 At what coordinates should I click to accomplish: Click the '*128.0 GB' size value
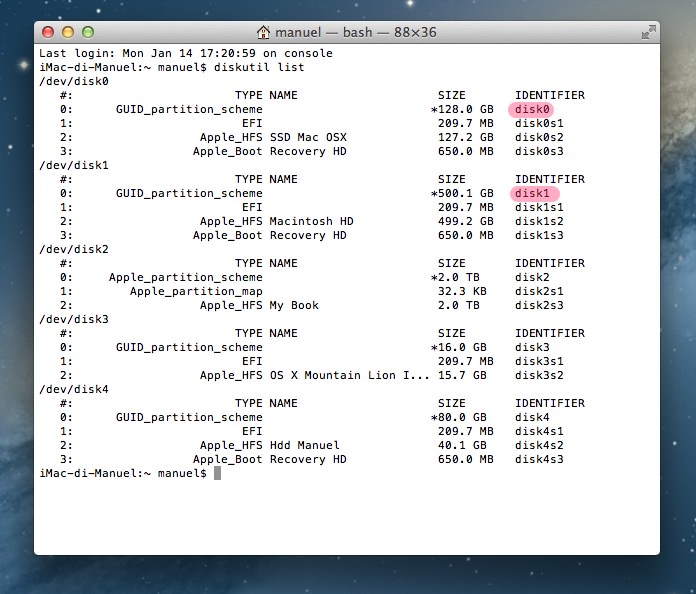[462, 109]
